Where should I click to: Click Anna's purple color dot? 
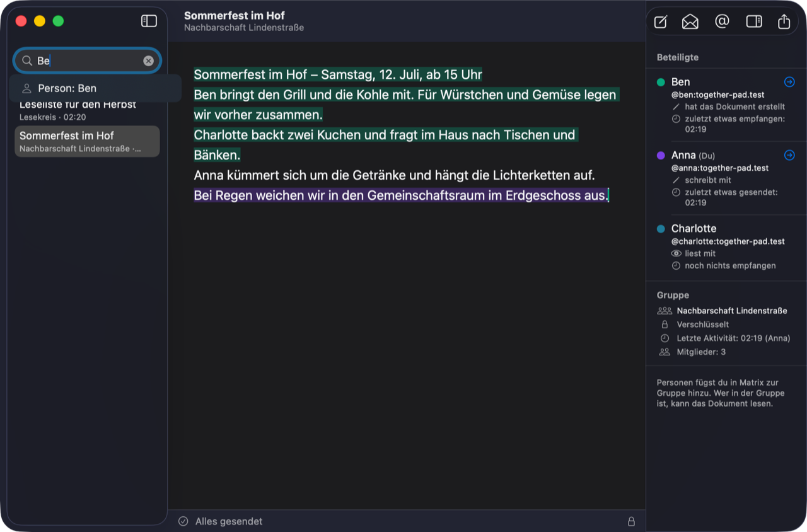tap(661, 155)
